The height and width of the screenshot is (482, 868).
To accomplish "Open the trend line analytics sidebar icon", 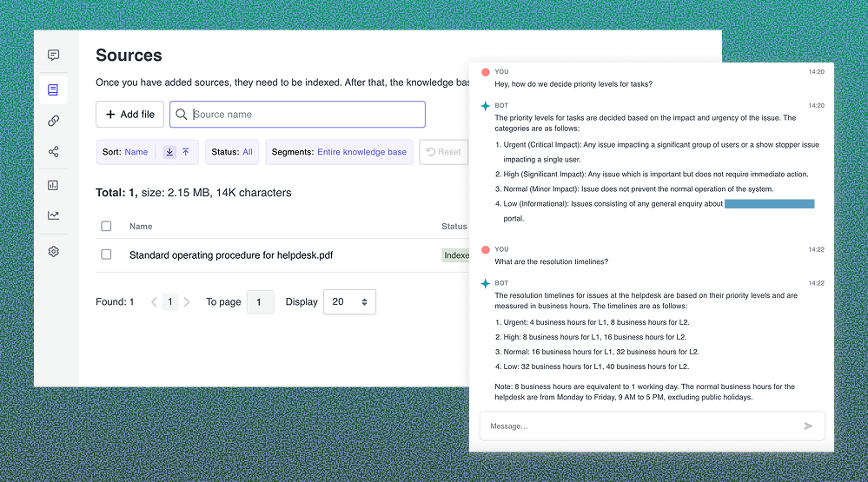I will click(x=54, y=215).
